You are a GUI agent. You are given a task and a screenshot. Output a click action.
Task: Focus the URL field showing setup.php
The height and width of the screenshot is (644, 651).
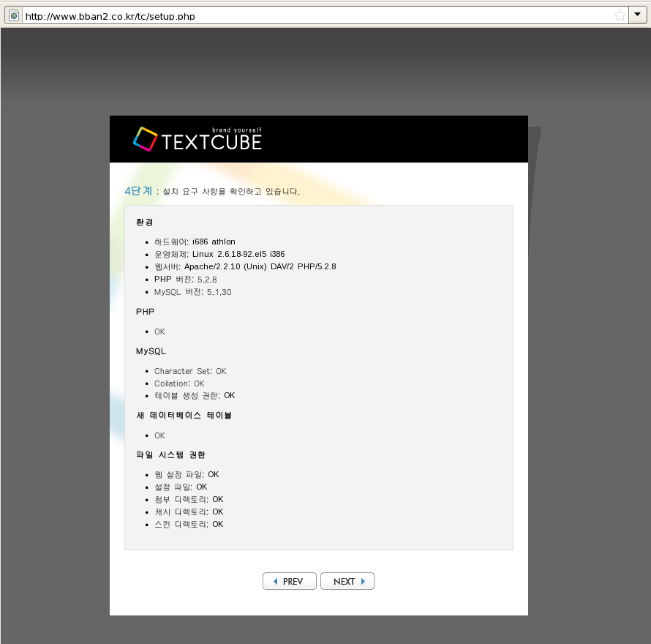(317, 16)
